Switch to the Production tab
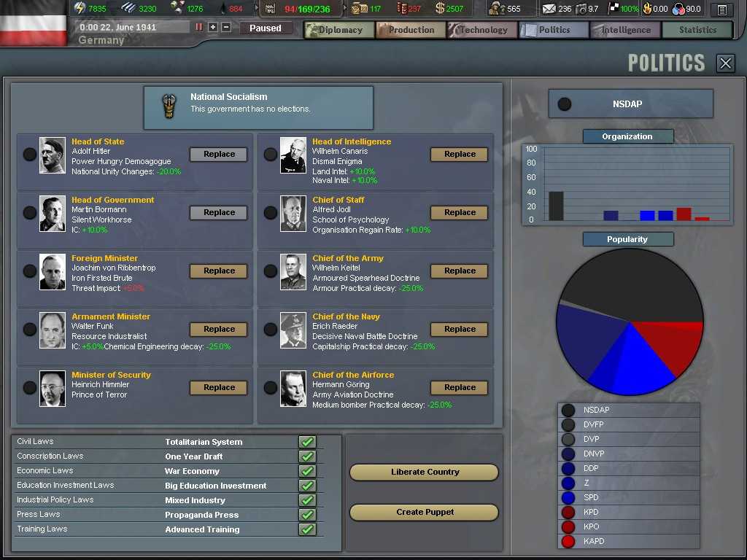The image size is (747, 560). [x=410, y=30]
